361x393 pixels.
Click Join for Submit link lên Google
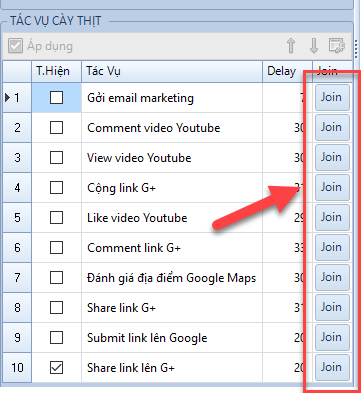coord(332,337)
